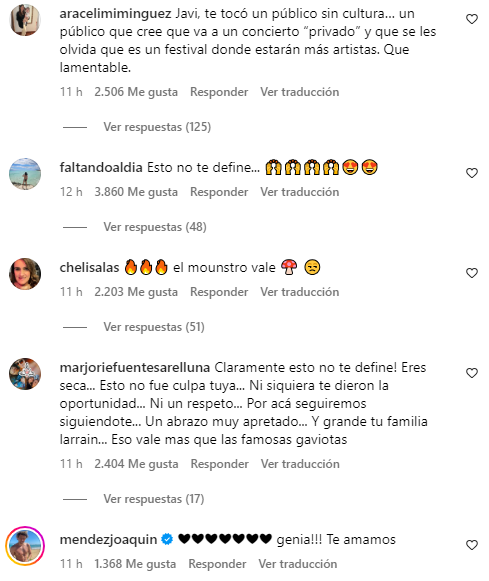Click Responder under mendezjoaquin's comment
Screen dimensions: 489x581
(x=217, y=564)
